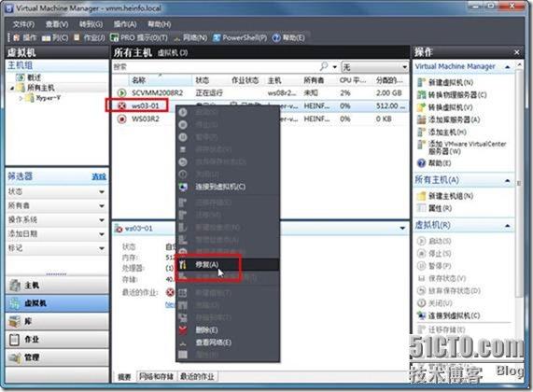Expand the 标记 filter dropdown

102,248
